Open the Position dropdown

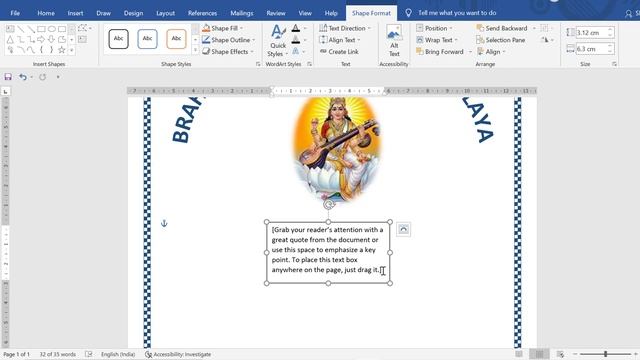(435, 28)
